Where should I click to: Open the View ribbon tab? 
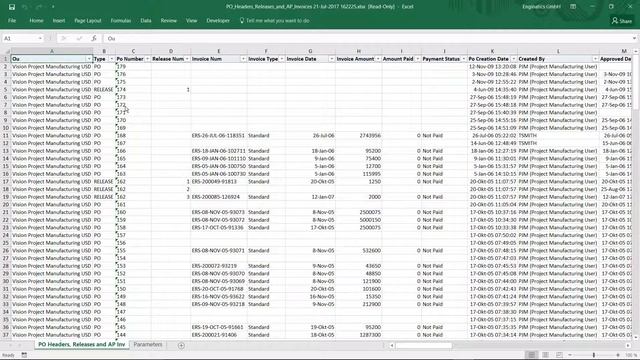[x=191, y=20]
